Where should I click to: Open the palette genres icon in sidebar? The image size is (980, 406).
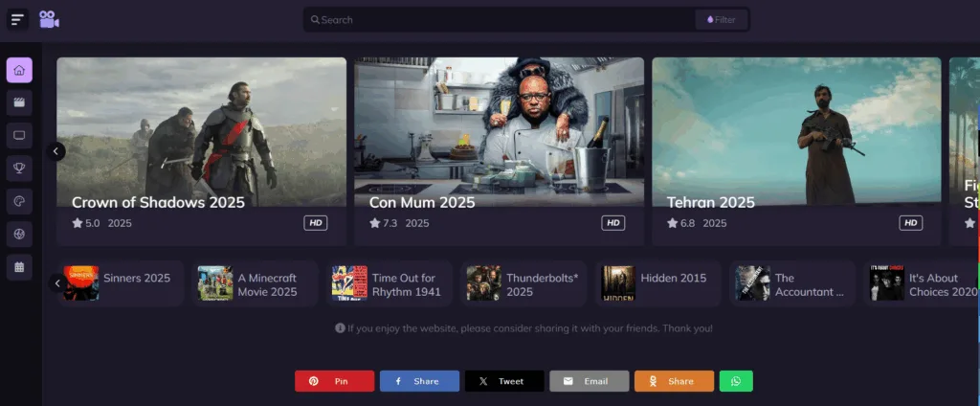pyautogui.click(x=19, y=201)
